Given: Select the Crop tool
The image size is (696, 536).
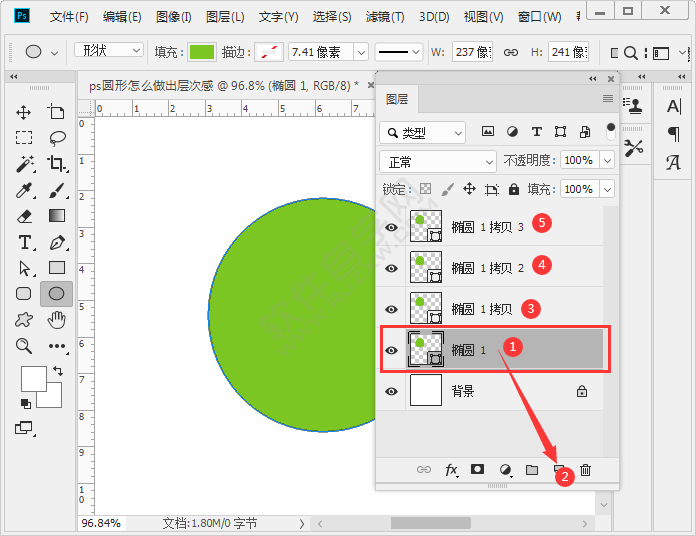Looking at the screenshot, I should coord(57,164).
